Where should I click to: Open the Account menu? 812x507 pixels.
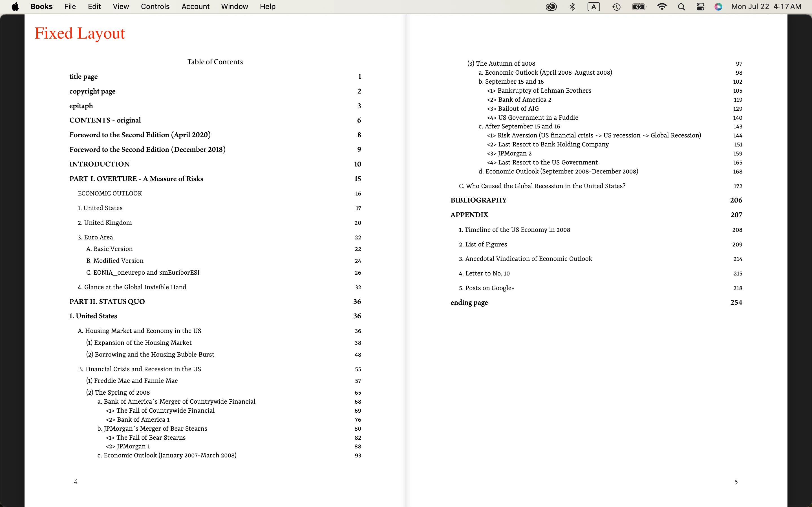click(195, 7)
